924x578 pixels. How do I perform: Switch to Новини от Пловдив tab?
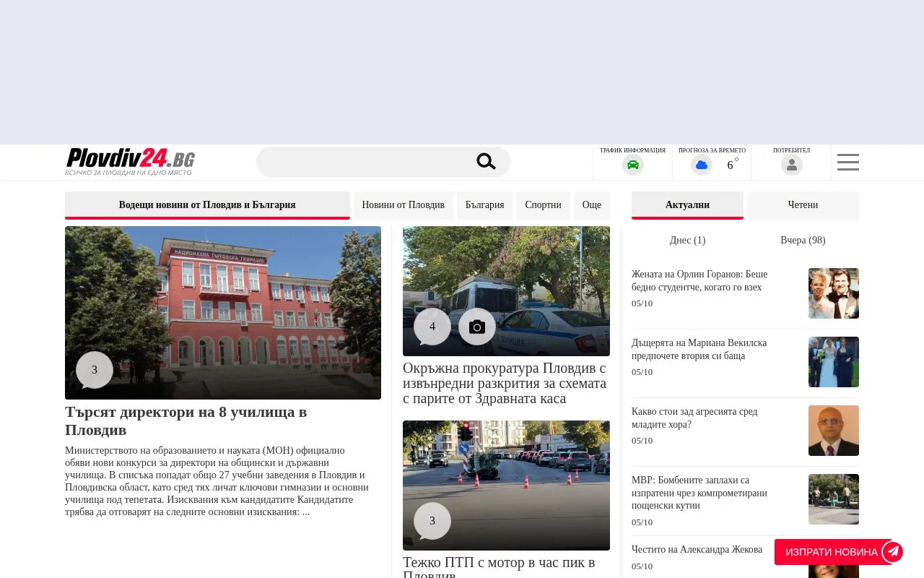pyautogui.click(x=404, y=205)
